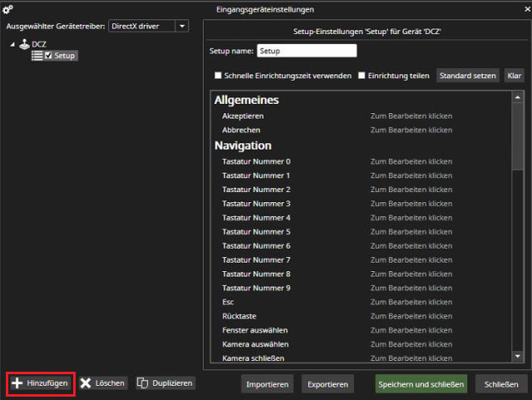Click the X icon on Löschen
Viewport: 532px width, 400px height.
coord(86,383)
